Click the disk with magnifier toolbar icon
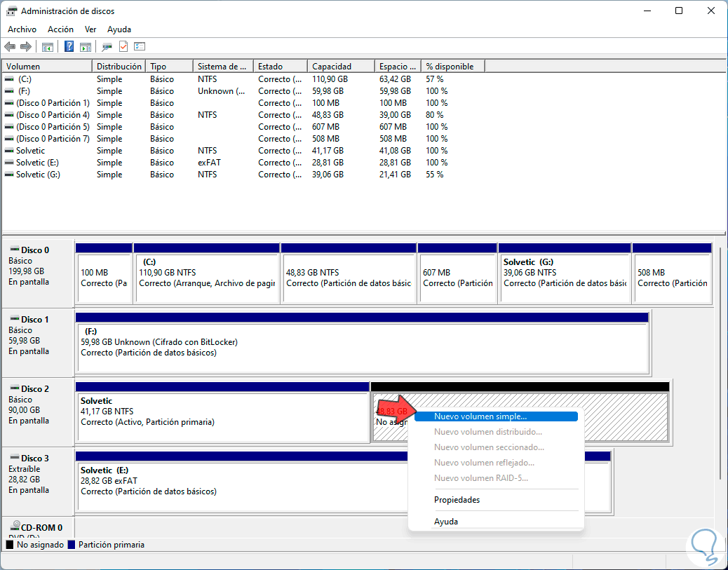 coord(107,47)
